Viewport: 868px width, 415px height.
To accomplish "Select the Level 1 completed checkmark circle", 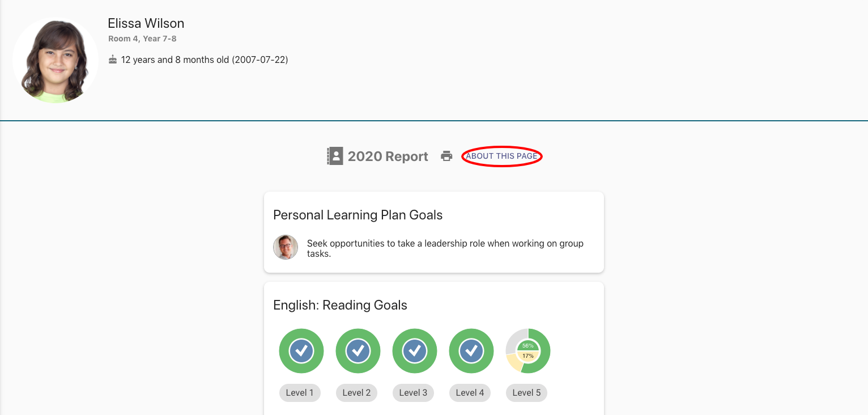I will click(301, 351).
